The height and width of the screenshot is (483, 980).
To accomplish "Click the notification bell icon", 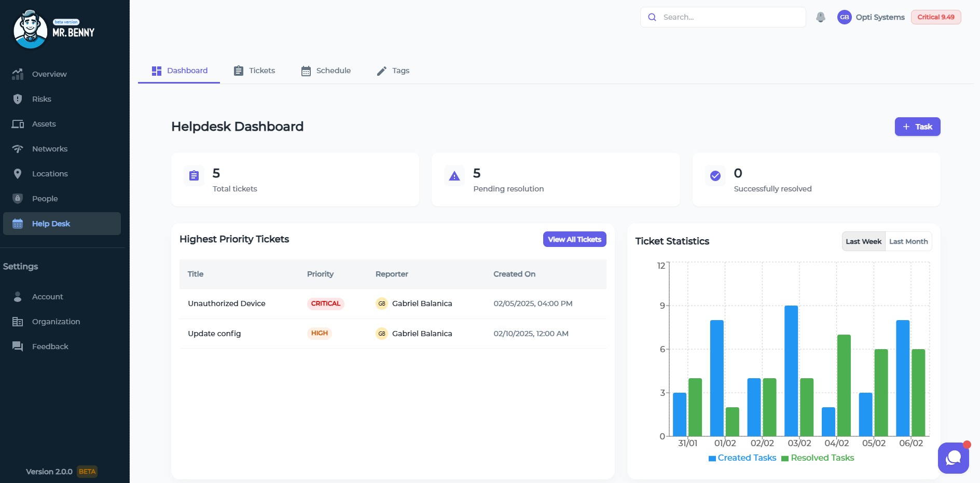I will 820,17.
